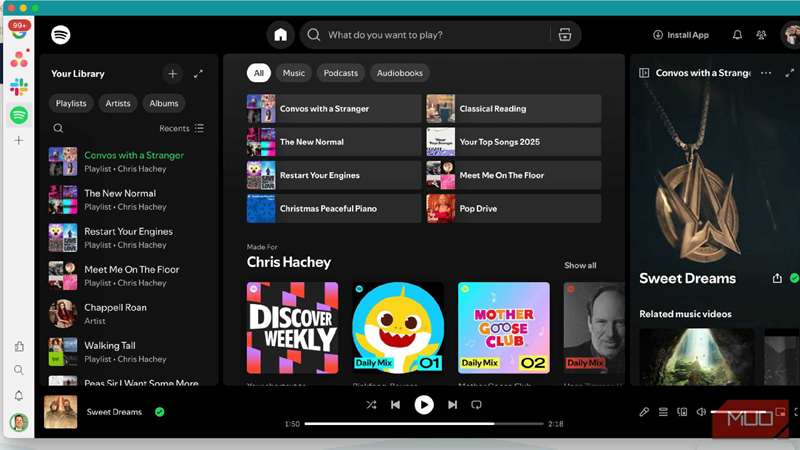This screenshot has width=800, height=450.
Task: Select the Music filter chip
Action: tap(293, 73)
